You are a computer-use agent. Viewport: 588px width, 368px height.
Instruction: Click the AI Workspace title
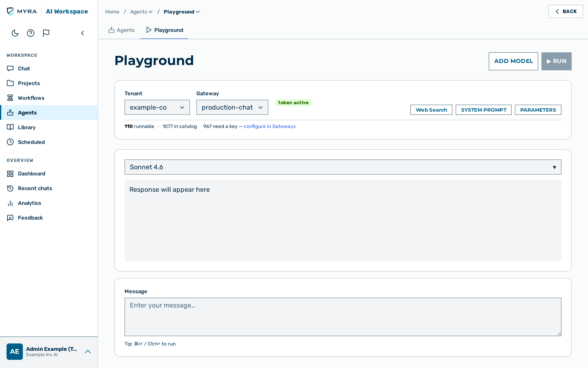[67, 11]
